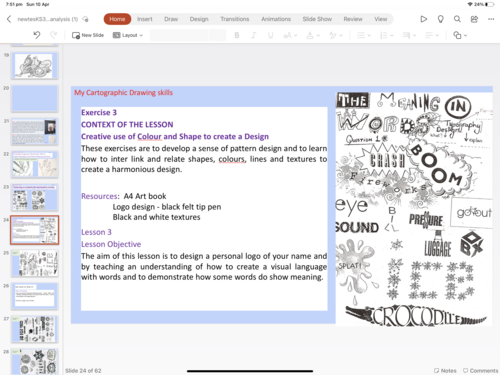This screenshot has width=500, height=375.
Task: Switch to the Design tab
Action: click(199, 19)
